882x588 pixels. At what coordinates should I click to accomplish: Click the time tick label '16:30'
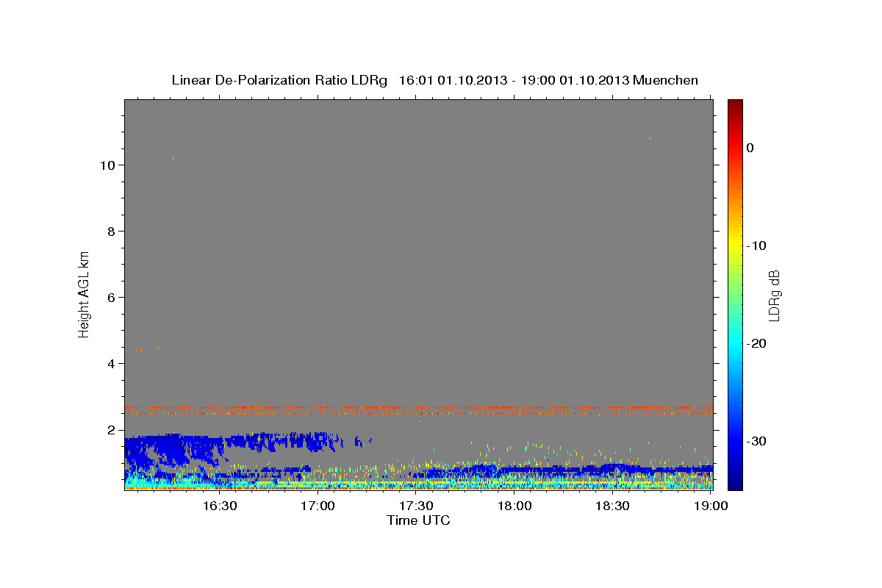point(219,506)
